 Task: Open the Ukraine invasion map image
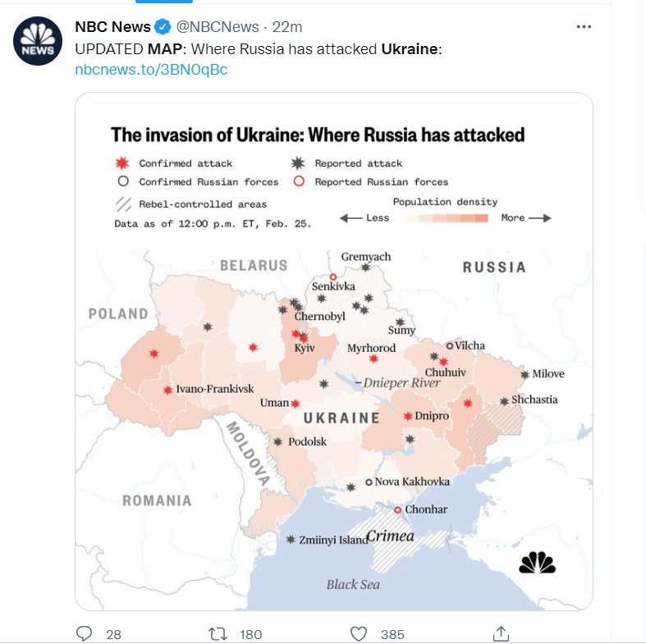click(x=334, y=351)
